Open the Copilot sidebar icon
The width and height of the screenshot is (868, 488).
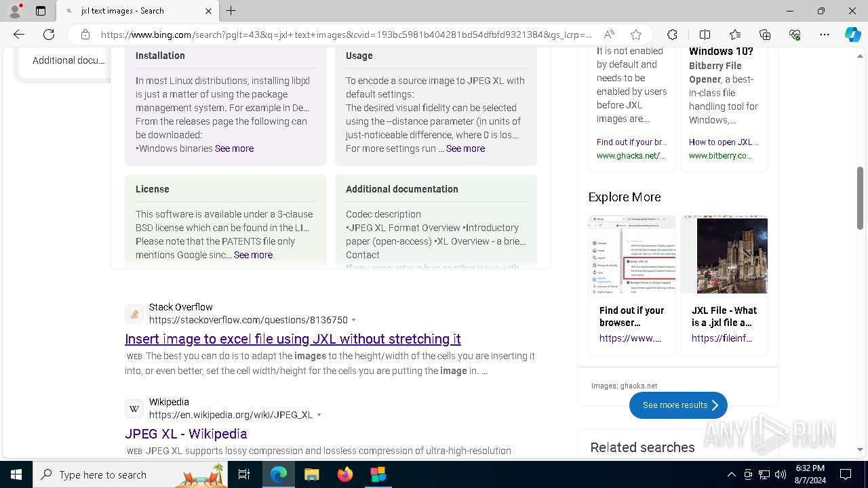(852, 35)
